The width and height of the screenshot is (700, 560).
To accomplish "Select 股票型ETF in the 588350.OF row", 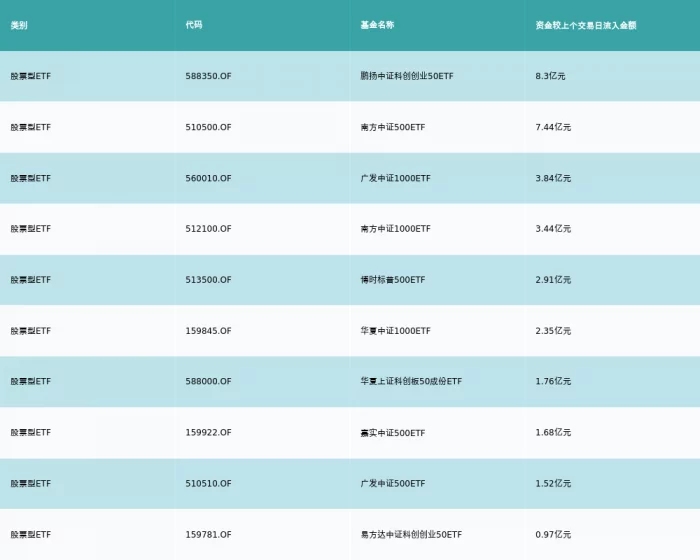I will [x=31, y=76].
